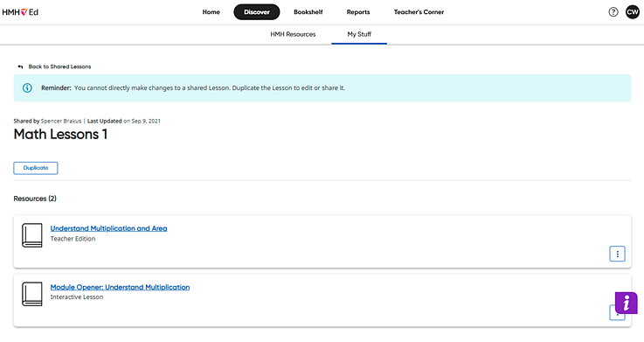The image size is (644, 342).
Task: Click the Back to Shared Lessons link
Action: coord(59,66)
